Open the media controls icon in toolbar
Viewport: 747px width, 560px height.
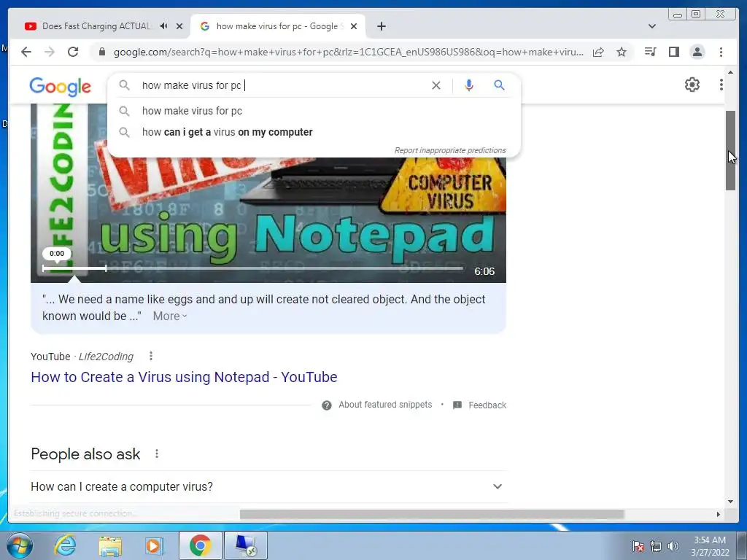[650, 52]
